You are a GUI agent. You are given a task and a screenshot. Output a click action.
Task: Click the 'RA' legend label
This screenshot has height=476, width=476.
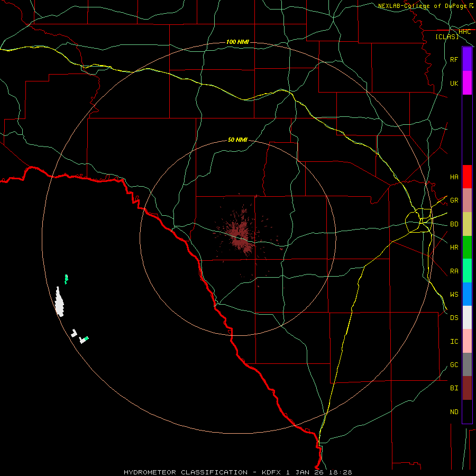click(454, 271)
